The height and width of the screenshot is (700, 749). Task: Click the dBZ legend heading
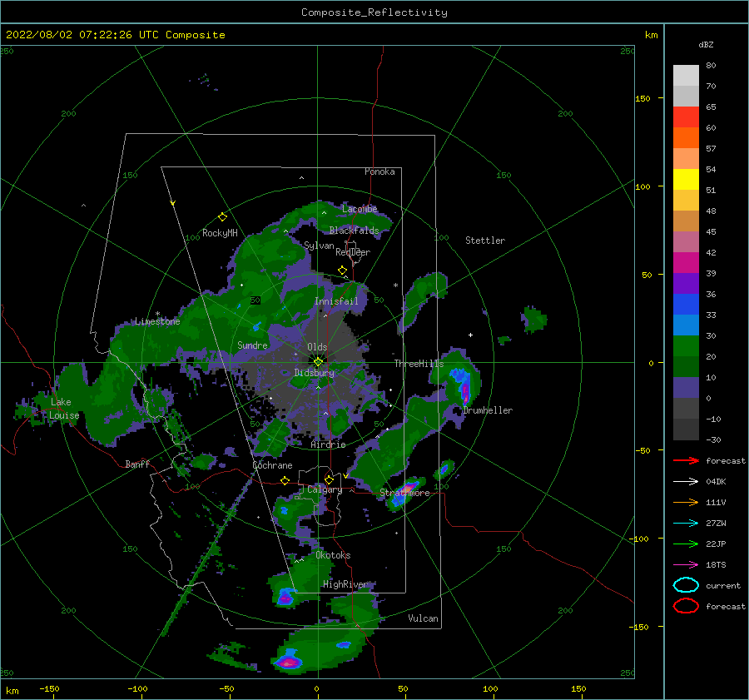pyautogui.click(x=706, y=45)
